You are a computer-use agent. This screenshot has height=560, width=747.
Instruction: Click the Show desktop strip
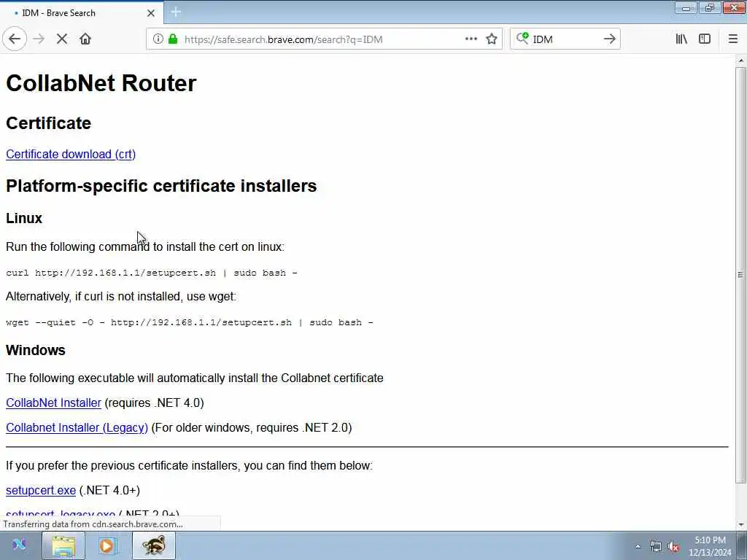742,545
